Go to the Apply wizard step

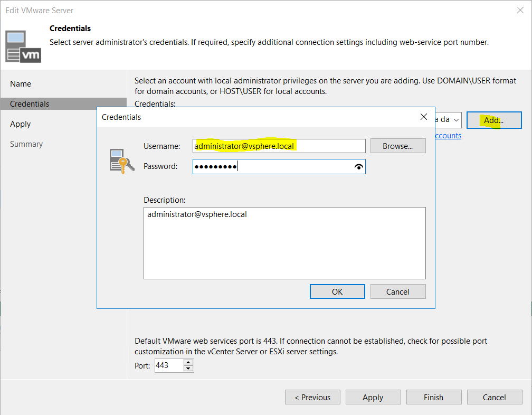click(x=21, y=124)
